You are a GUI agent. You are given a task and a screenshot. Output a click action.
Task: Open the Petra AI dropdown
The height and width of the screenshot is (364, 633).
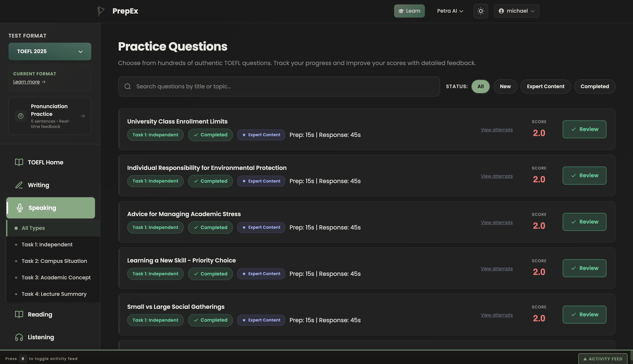click(x=450, y=11)
